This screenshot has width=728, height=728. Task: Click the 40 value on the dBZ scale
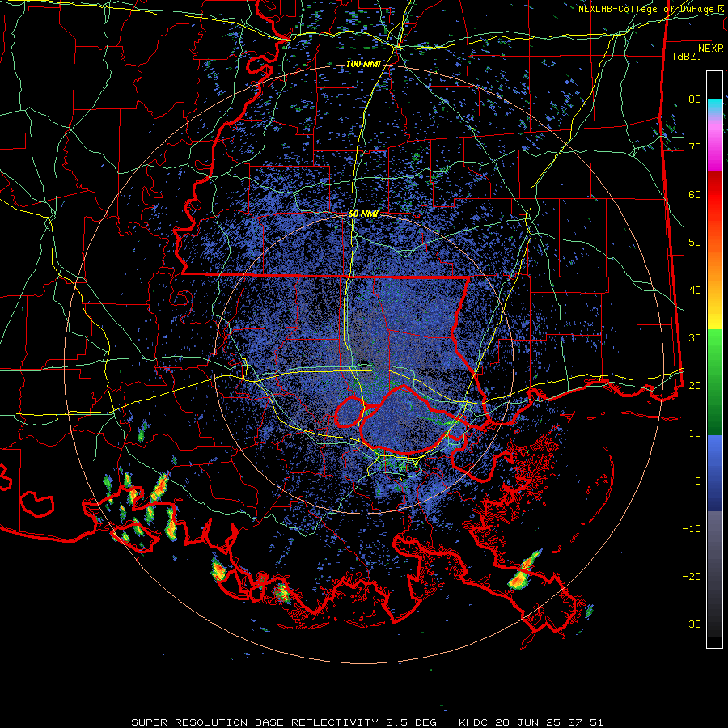click(x=695, y=290)
